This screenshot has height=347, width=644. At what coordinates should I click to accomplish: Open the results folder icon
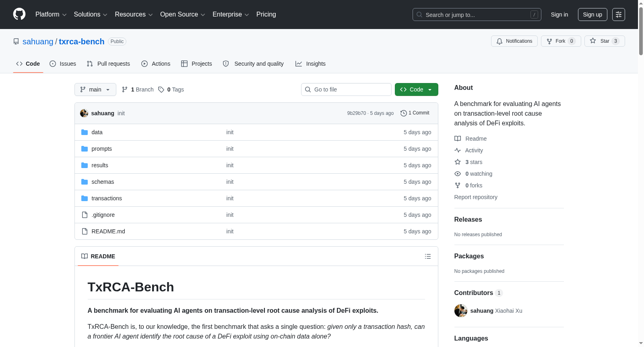pyautogui.click(x=85, y=165)
